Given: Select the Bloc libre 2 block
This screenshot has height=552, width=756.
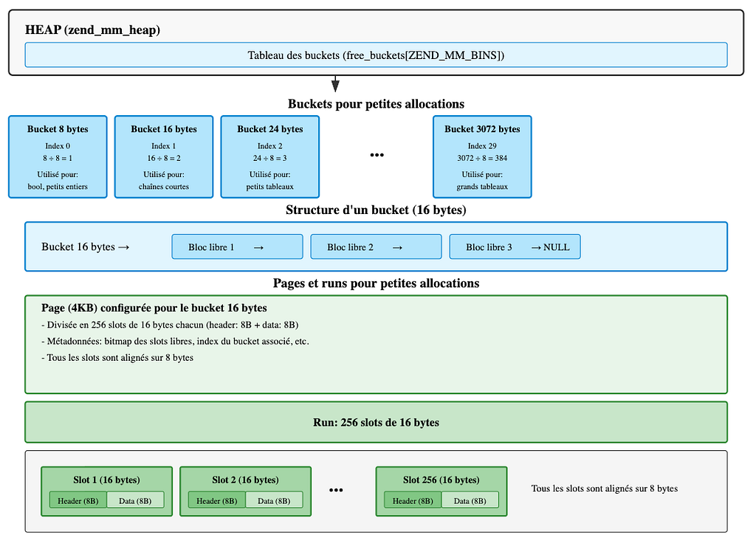Looking at the screenshot, I should (x=376, y=246).
